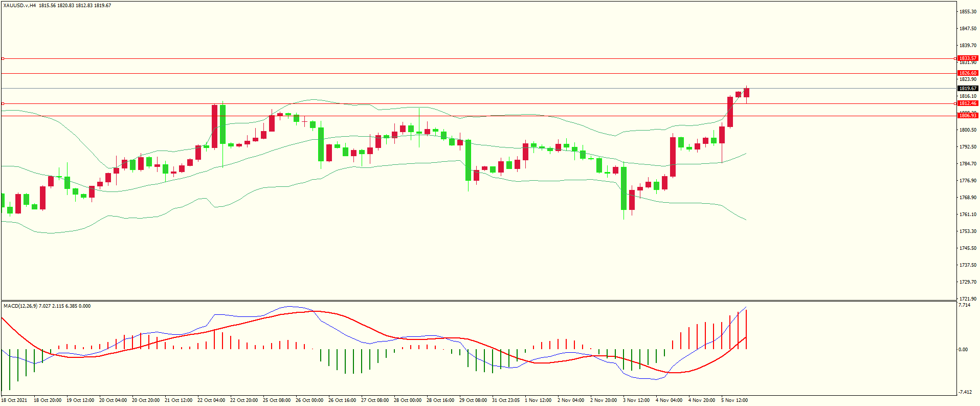Click the red 1833.57 price level tag
The height and width of the screenshot is (406, 980).
click(968, 58)
